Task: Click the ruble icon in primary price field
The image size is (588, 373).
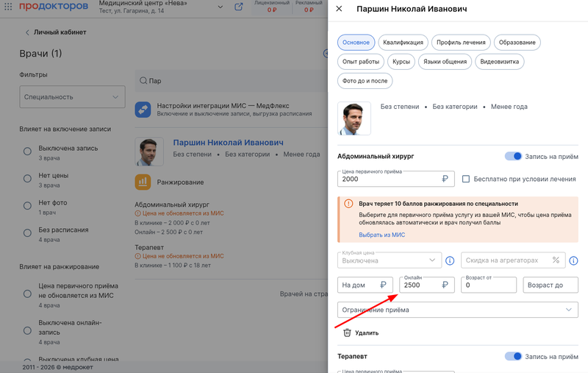Action: 445,179
